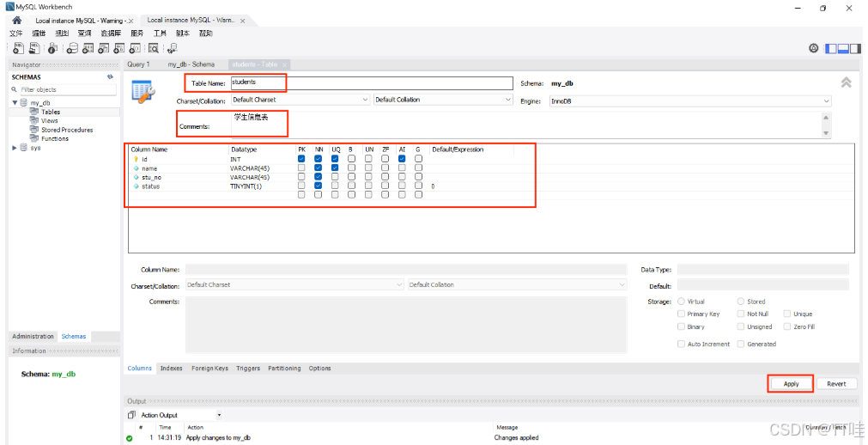The image size is (868, 445).
Task: Check the Auto Increment option
Action: click(x=682, y=344)
